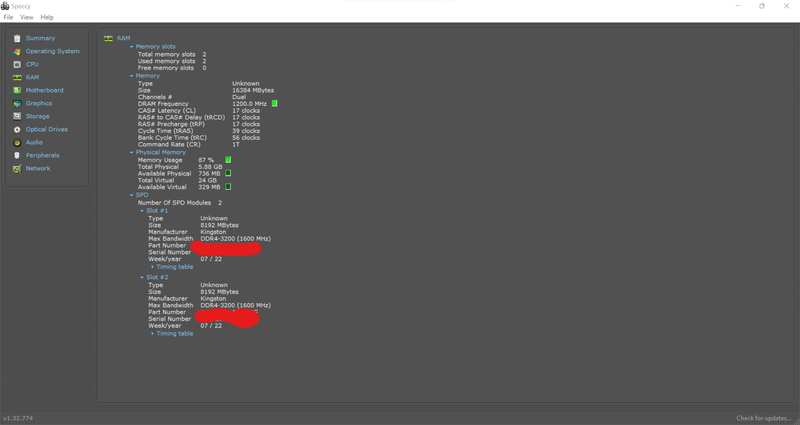The image size is (800, 425).
Task: Open the Summary section
Action: [40, 38]
